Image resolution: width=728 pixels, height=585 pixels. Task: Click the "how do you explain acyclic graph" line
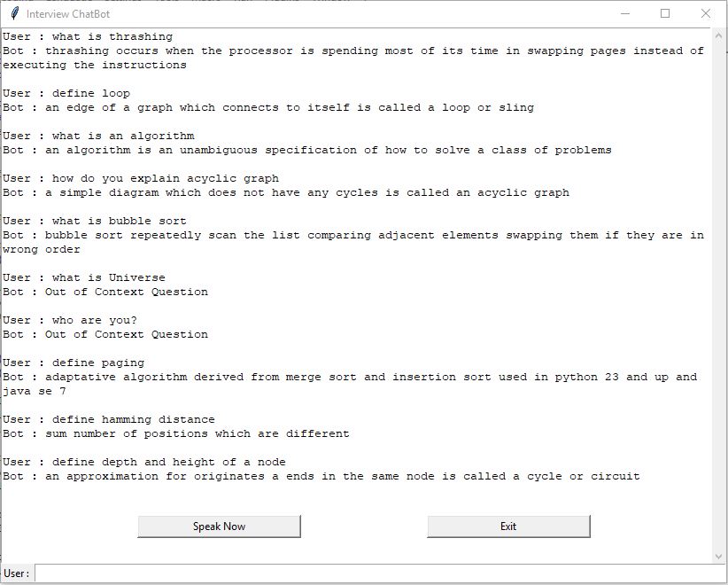pyautogui.click(x=141, y=178)
